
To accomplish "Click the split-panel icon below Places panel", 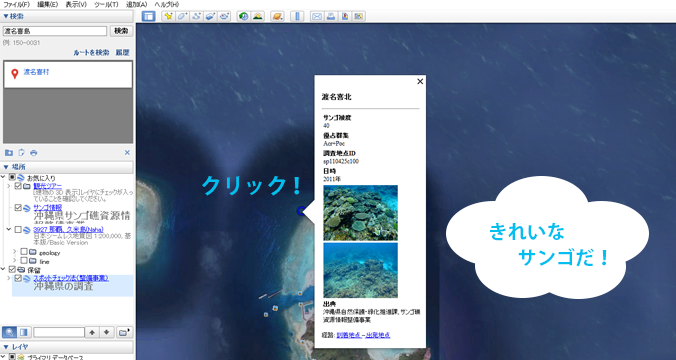I will tap(24, 332).
